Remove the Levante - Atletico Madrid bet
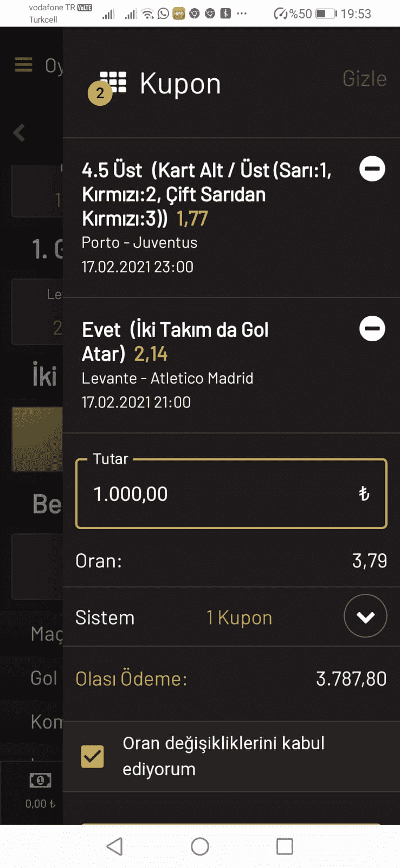Image resolution: width=400 pixels, height=868 pixels. tap(372, 328)
